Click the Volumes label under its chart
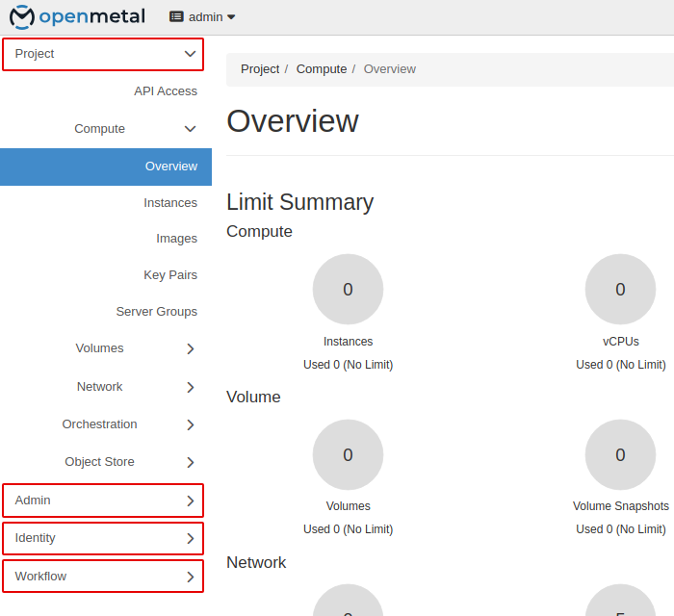 pos(349,506)
